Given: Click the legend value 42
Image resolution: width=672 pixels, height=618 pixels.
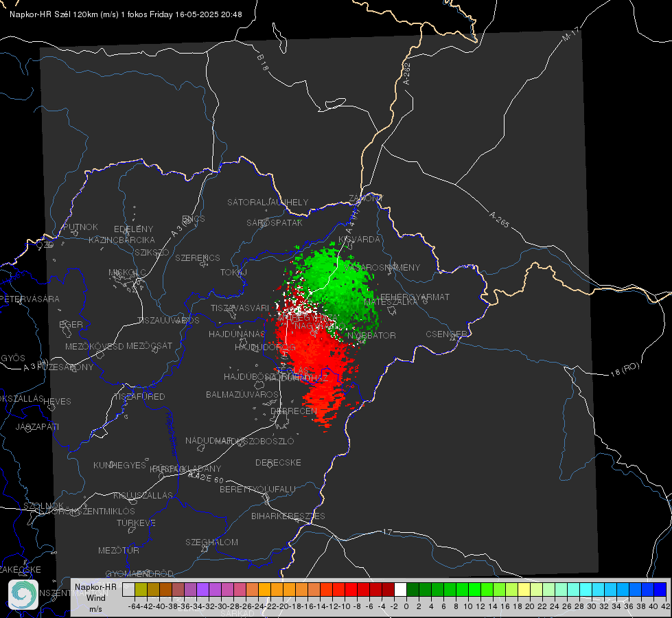Looking at the screenshot, I should coord(666,606).
